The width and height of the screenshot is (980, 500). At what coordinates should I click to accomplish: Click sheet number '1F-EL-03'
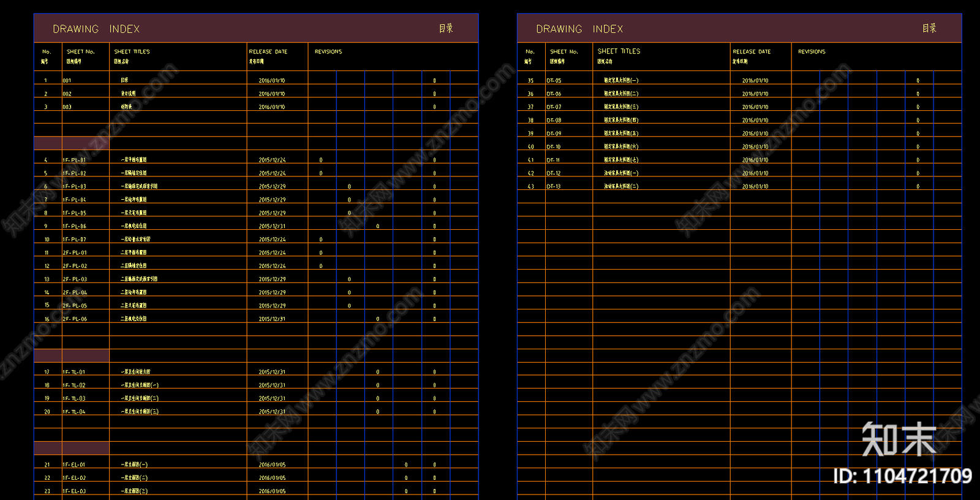(x=74, y=491)
